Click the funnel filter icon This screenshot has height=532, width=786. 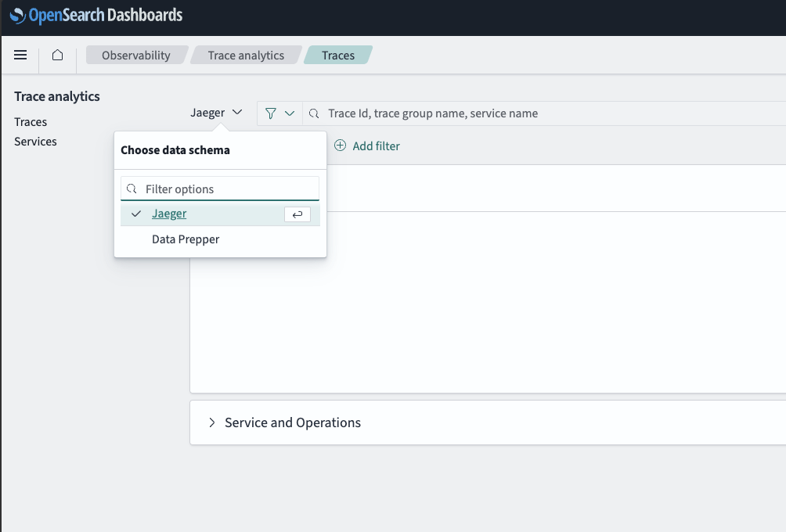click(x=271, y=113)
